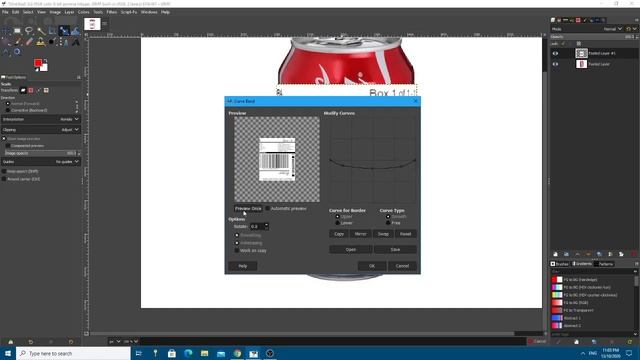Select the Text tool in toolbox
Screen dimensions: 640x360
point(76,42)
